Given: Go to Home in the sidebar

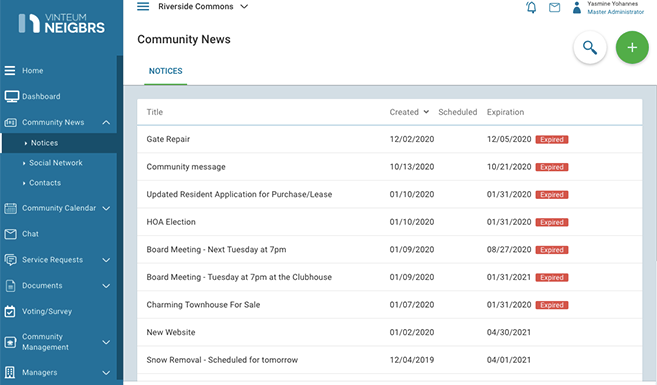Looking at the screenshot, I should (33, 70).
